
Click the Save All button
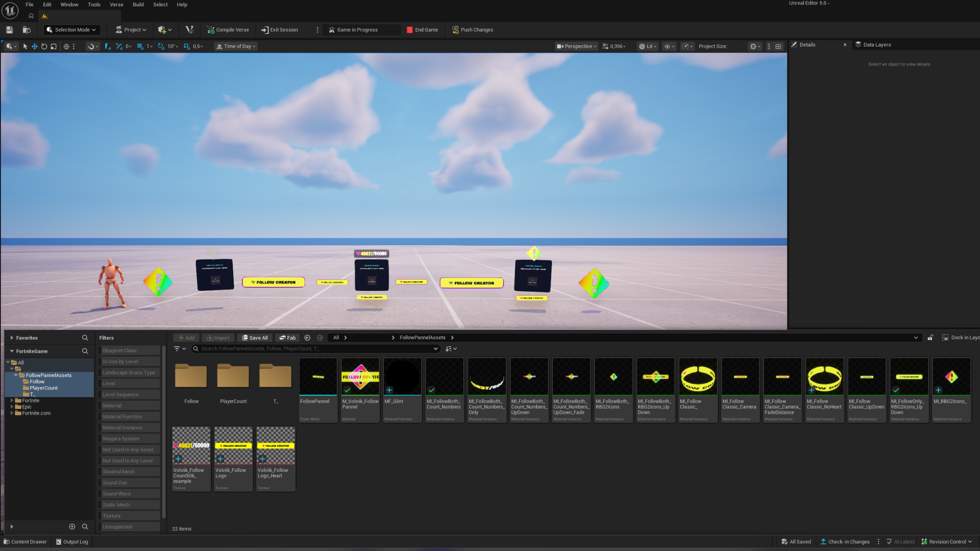point(255,338)
